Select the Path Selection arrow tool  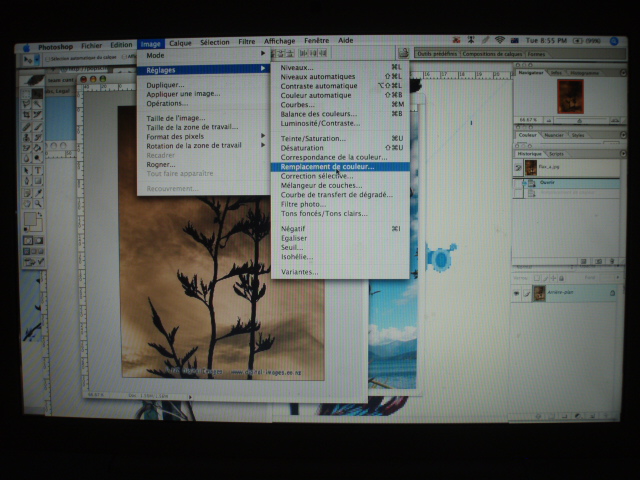coord(27,170)
